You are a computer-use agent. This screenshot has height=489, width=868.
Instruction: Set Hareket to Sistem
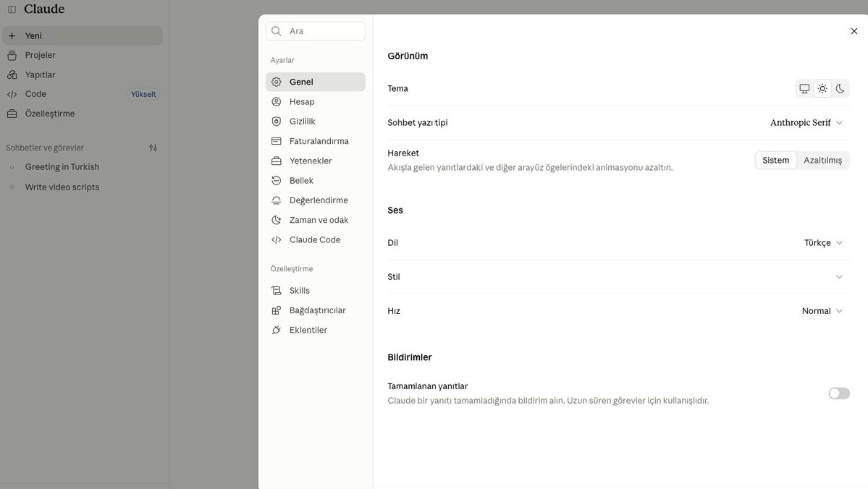click(775, 161)
